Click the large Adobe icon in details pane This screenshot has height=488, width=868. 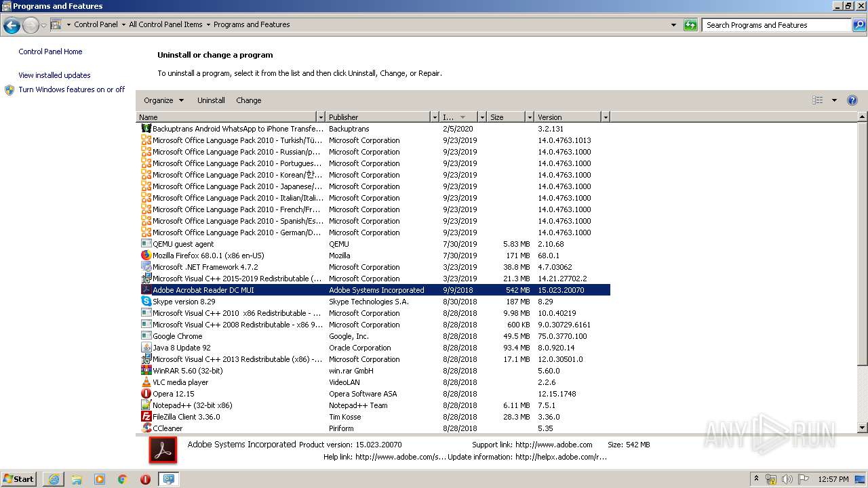(163, 451)
